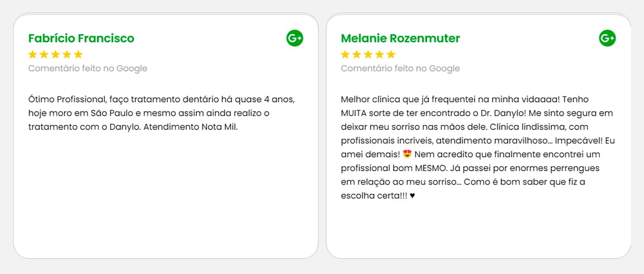Click the first star in Fabrício's rating
644x274 pixels.
tap(32, 55)
